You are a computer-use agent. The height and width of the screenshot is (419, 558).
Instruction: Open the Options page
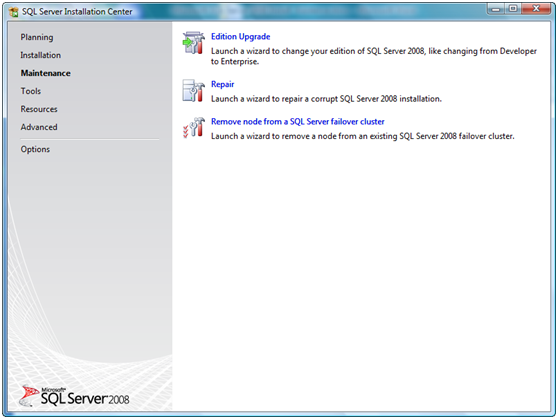(x=35, y=149)
